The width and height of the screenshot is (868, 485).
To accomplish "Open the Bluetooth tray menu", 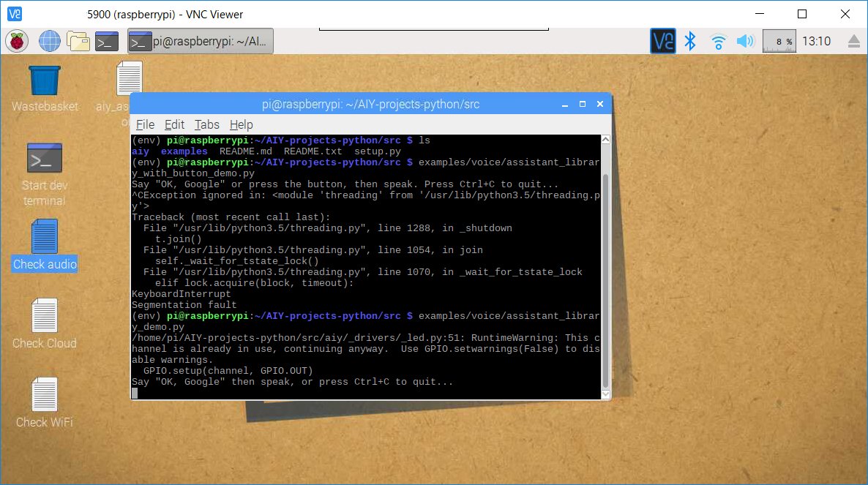I will tap(689, 42).
